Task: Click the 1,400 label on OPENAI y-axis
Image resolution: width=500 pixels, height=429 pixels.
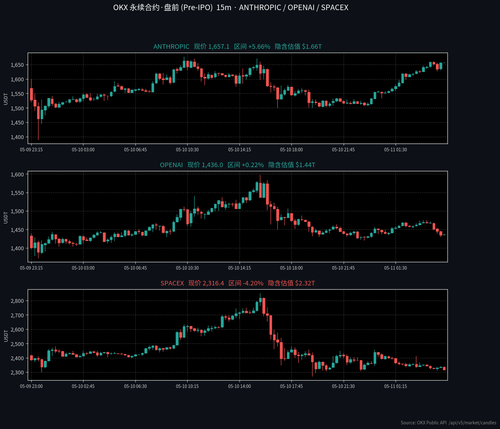Action: coord(18,248)
